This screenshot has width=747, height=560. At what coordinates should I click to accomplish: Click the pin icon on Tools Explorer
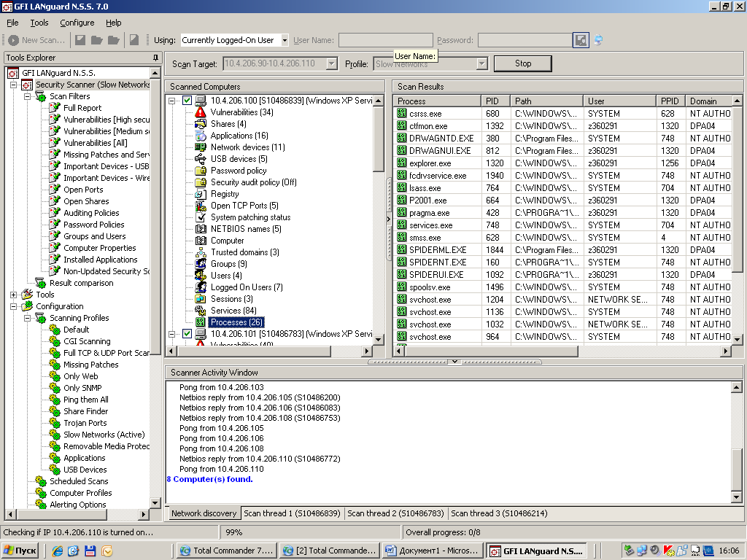click(155, 58)
